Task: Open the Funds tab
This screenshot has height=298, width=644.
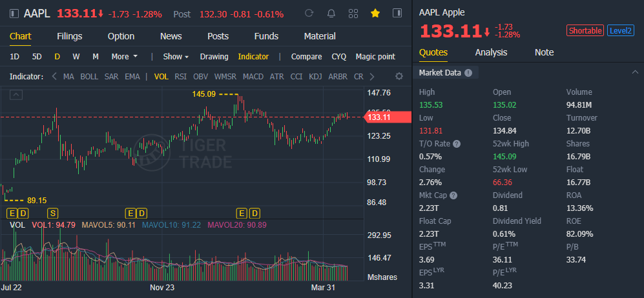Action: click(266, 36)
